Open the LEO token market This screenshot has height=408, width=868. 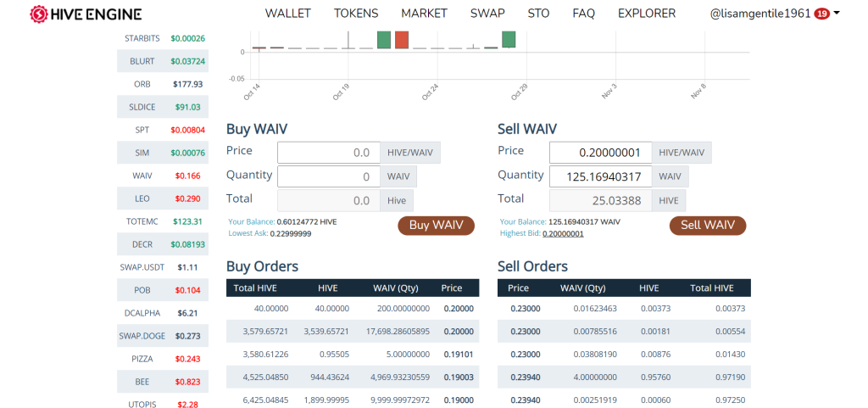click(163, 198)
